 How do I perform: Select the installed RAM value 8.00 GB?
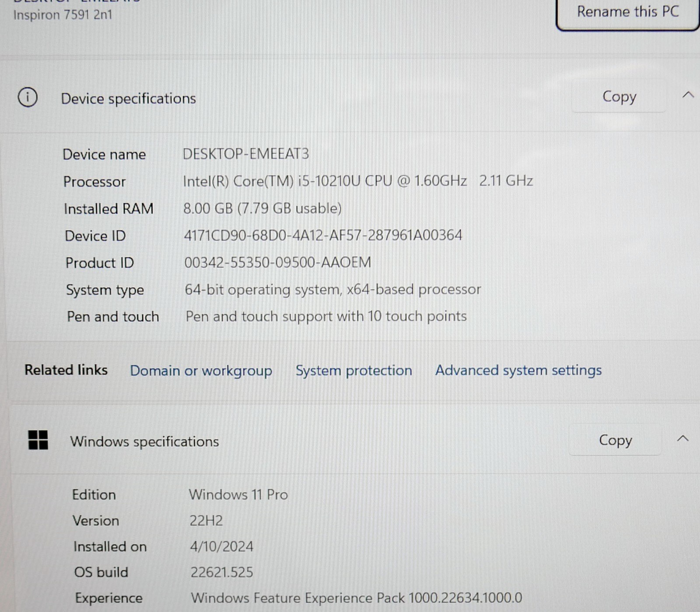[262, 208]
